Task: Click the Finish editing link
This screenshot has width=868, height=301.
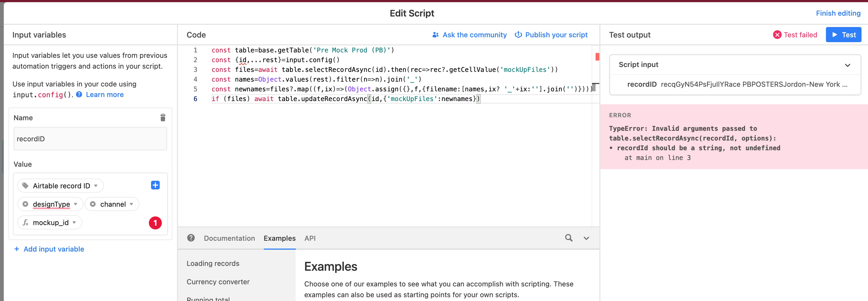Action: pos(838,13)
